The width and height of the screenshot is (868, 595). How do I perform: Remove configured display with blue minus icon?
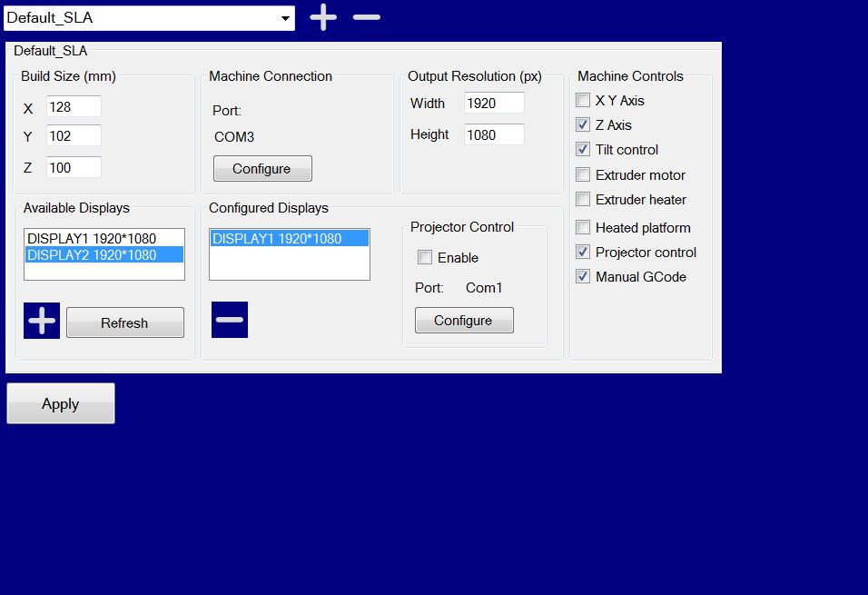[229, 320]
